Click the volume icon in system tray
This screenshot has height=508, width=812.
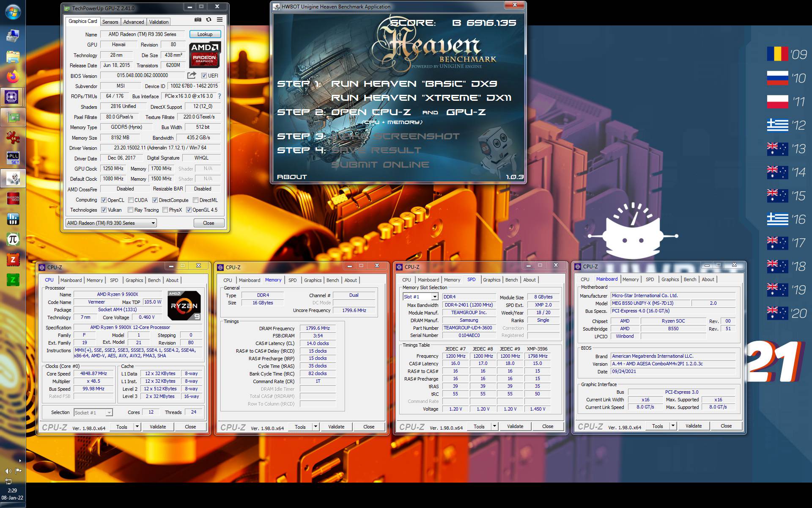coord(8,471)
